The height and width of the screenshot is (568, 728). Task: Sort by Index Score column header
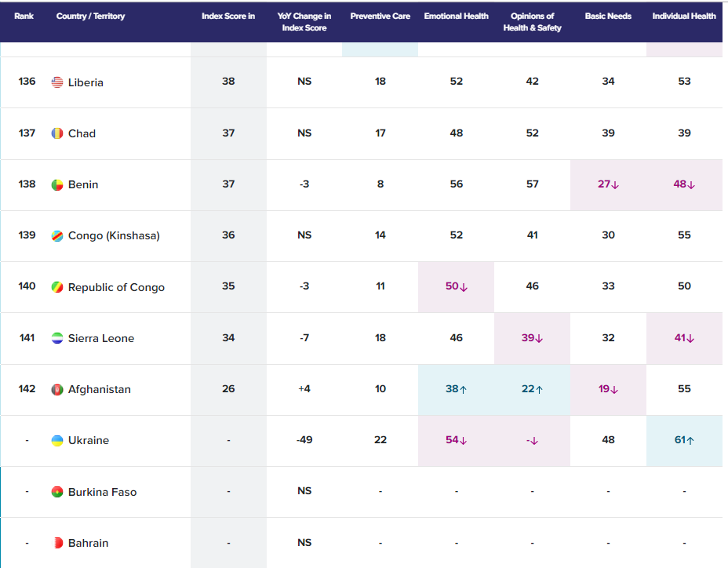(228, 16)
